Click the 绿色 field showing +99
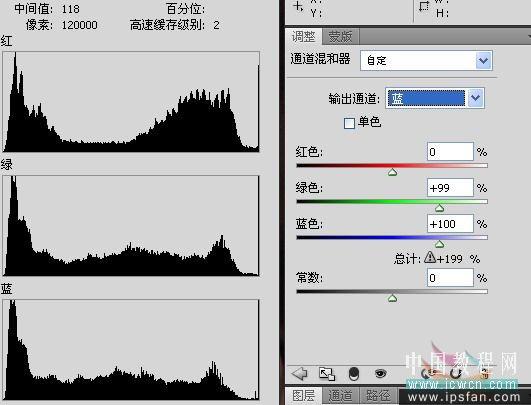Screen dimensions: 531x405 coord(450,188)
